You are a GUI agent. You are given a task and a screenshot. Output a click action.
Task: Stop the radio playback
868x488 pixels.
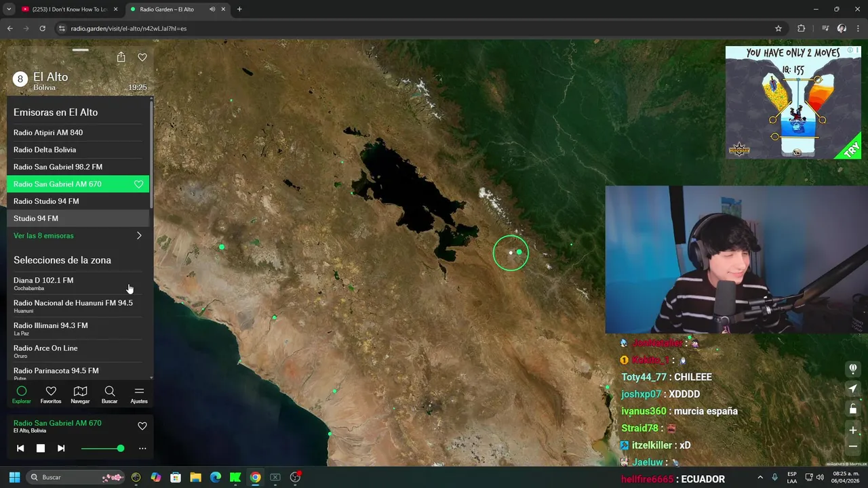click(41, 448)
